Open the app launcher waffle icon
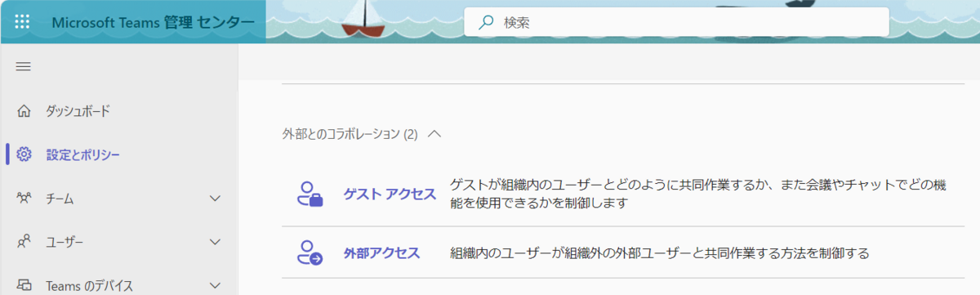 coord(22,22)
